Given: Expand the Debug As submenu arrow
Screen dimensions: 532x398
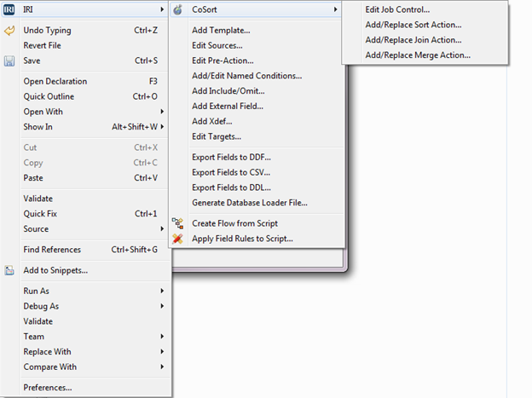Looking at the screenshot, I should (x=162, y=306).
